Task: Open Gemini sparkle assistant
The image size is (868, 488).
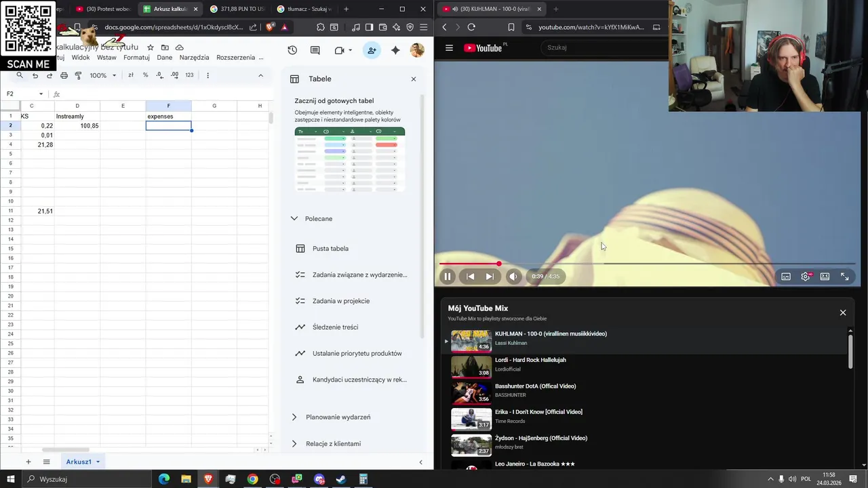Action: [x=395, y=50]
